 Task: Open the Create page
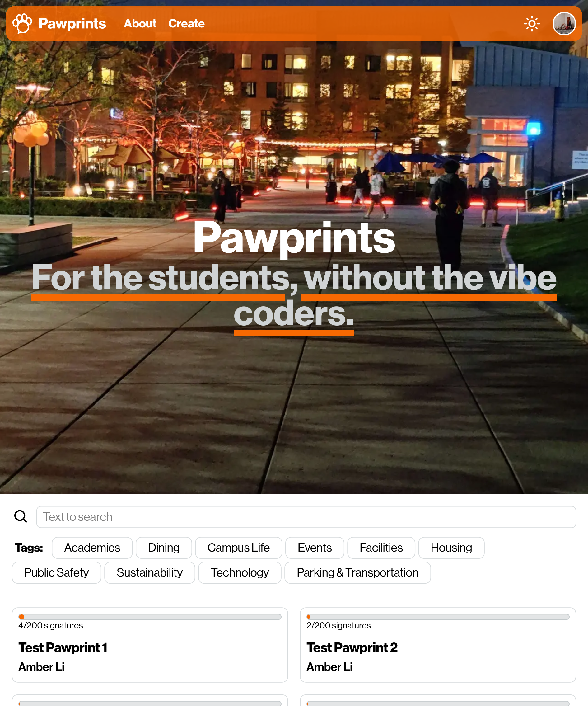[x=186, y=24]
